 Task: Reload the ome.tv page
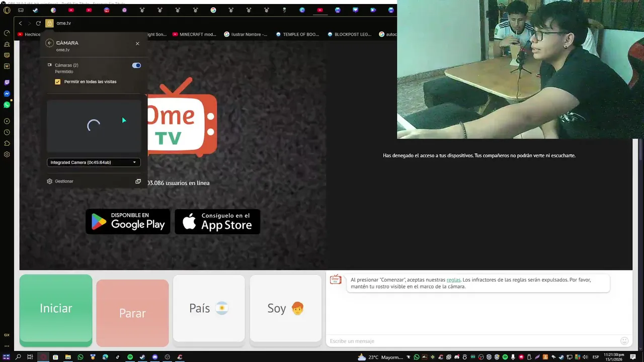38,23
